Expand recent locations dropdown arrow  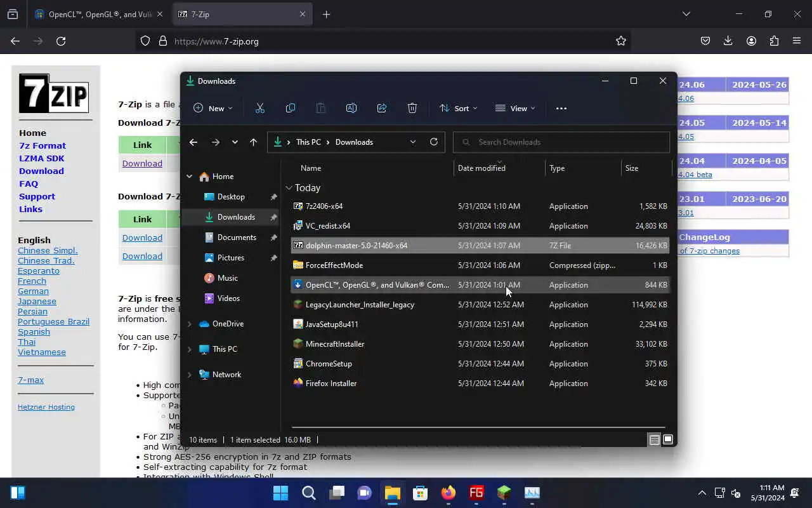(235, 142)
